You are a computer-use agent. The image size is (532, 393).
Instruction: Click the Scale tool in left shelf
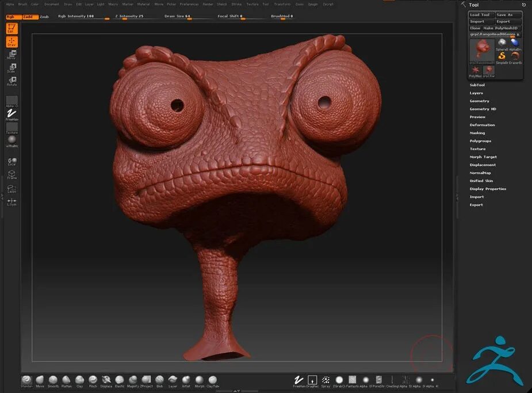pos(12,67)
